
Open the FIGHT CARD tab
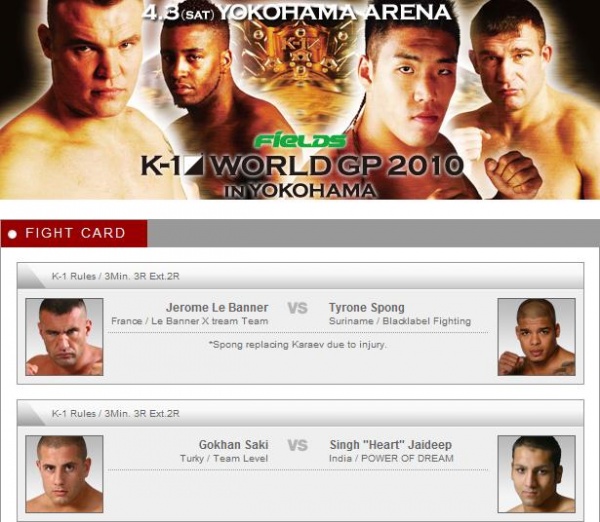click(x=74, y=233)
